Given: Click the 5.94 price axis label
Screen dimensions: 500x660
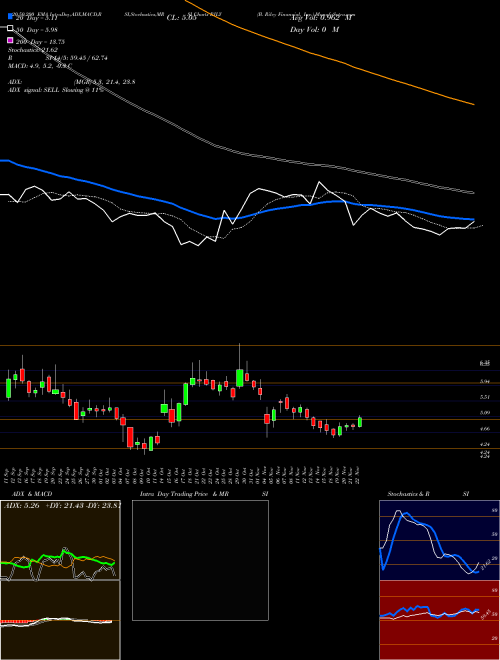Looking at the screenshot, I should point(484,382).
